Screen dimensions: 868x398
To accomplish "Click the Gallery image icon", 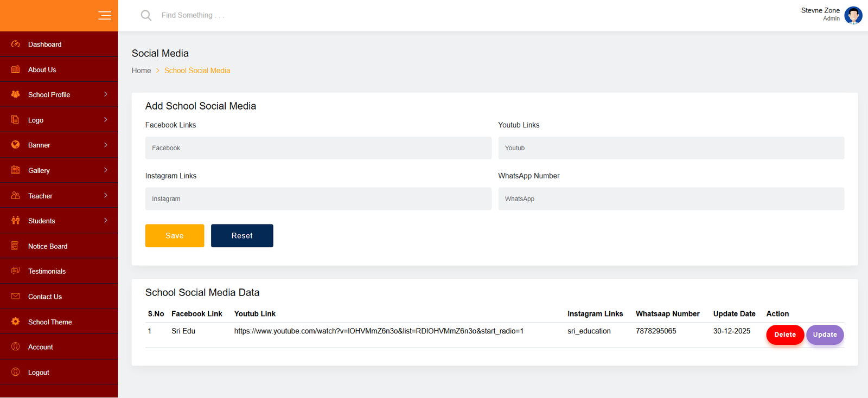I will click(x=16, y=170).
